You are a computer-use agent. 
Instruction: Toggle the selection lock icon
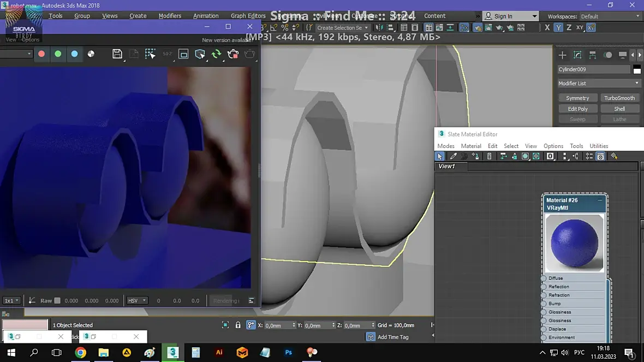[x=238, y=325]
